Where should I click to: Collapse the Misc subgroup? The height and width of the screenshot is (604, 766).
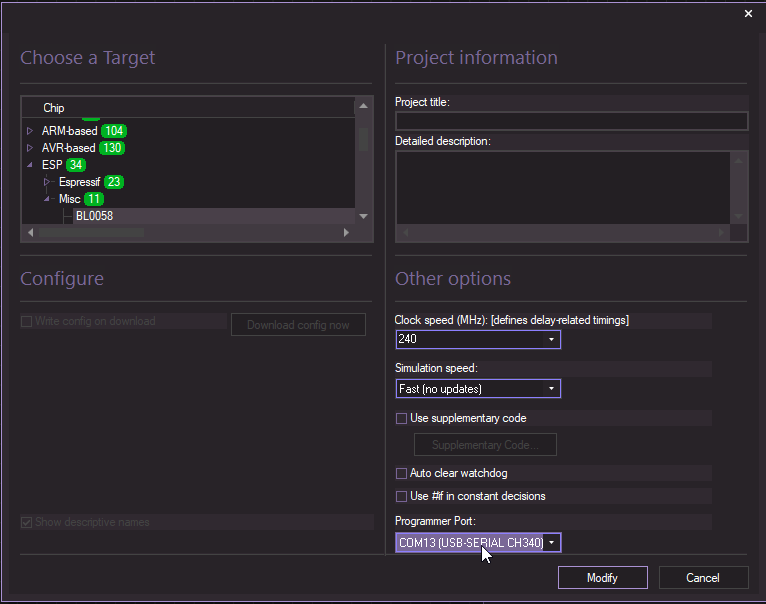pyautogui.click(x=47, y=199)
